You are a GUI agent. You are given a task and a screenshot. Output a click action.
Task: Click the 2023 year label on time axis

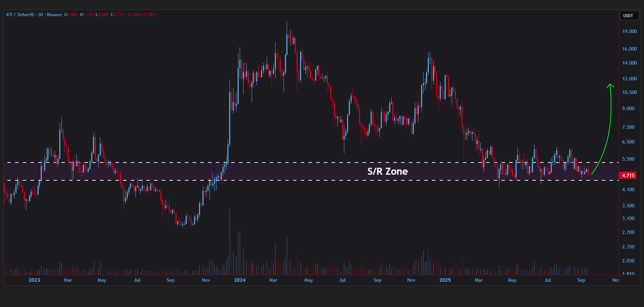click(x=34, y=280)
